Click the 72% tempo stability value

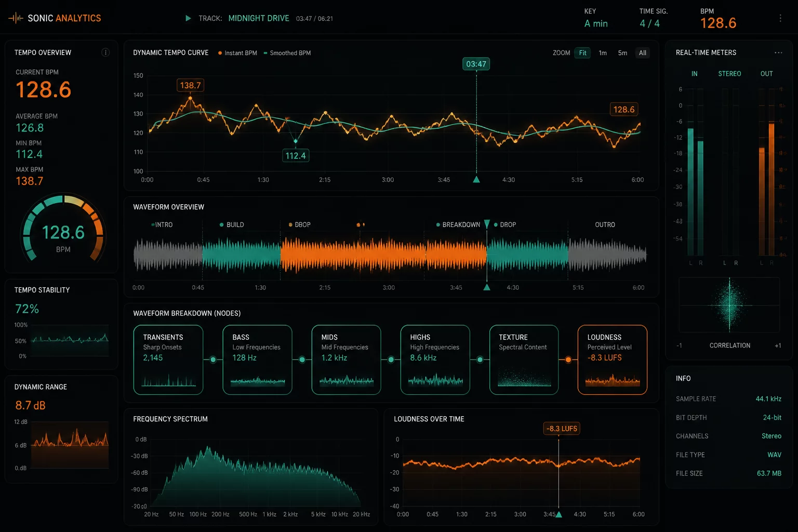click(27, 309)
